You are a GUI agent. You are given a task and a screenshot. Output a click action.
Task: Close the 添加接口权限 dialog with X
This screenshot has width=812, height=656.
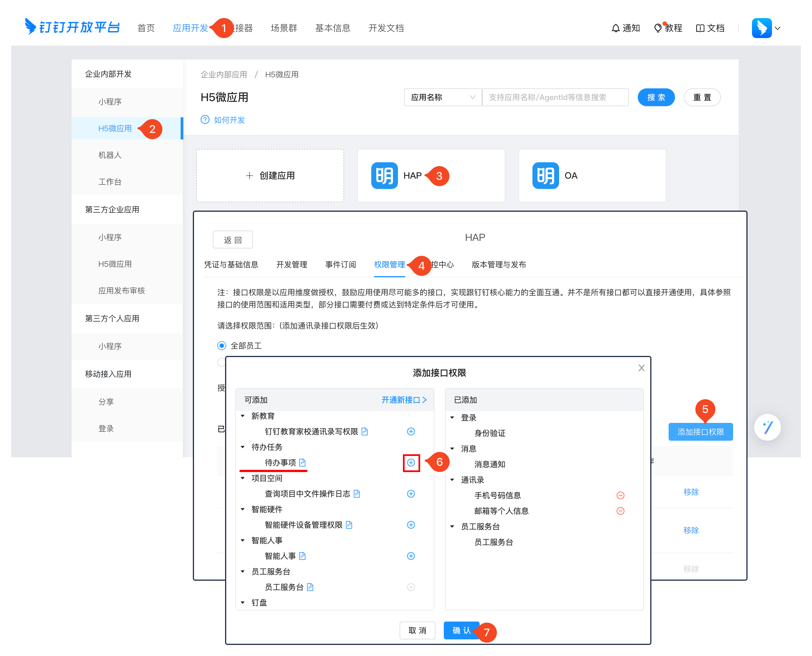641,368
